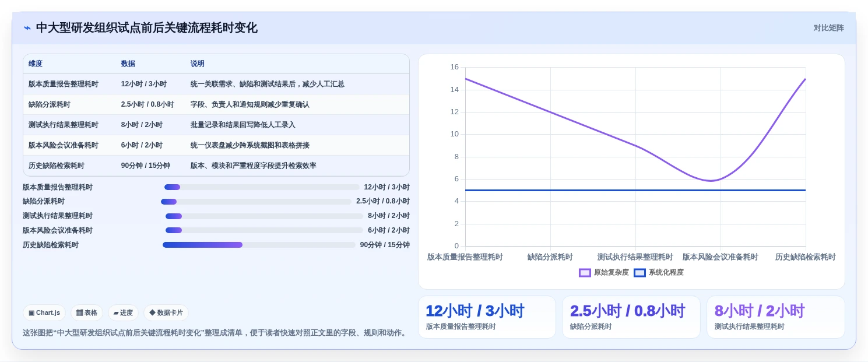This screenshot has height=362, width=868.
Task: Toggle the 系统化程度 legend item
Action: pos(658,272)
